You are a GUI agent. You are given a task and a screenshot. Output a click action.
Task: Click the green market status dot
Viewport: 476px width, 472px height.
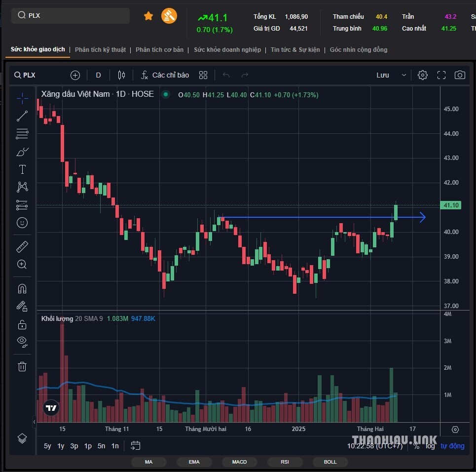[166, 94]
